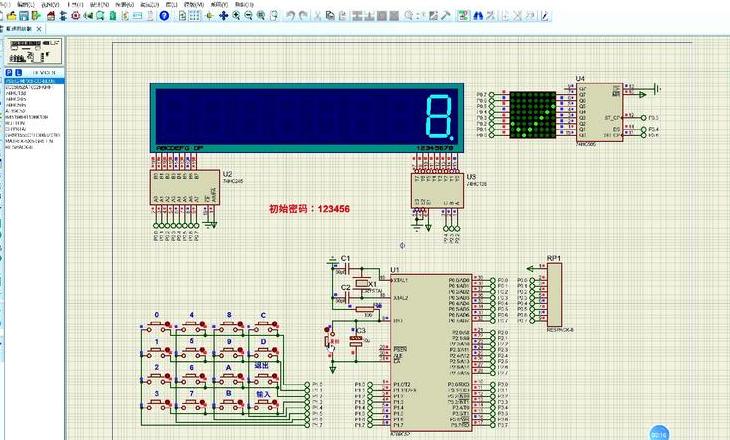Click keypad button labelled 4
This screenshot has width=730, height=440.
click(191, 325)
